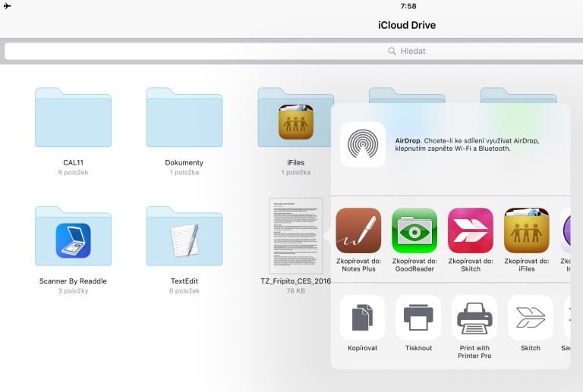Open the CAL11 folder
Screen dimensions: 583x392
click(73, 118)
